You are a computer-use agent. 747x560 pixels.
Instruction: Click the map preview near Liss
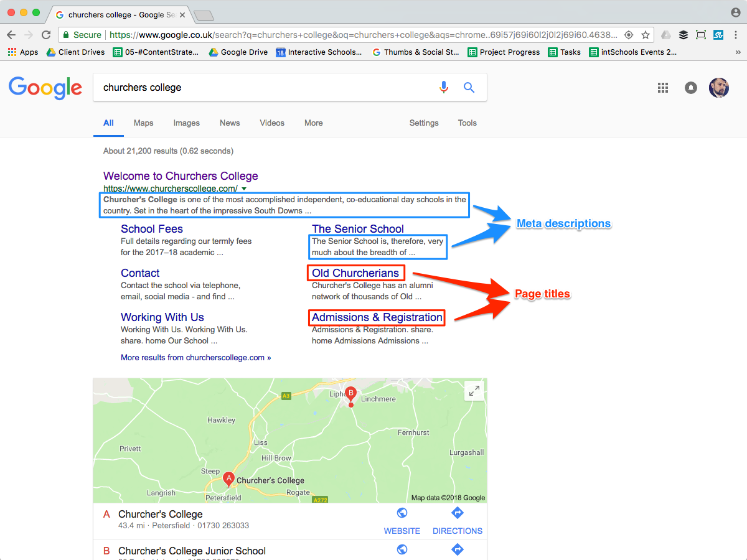coord(261,442)
